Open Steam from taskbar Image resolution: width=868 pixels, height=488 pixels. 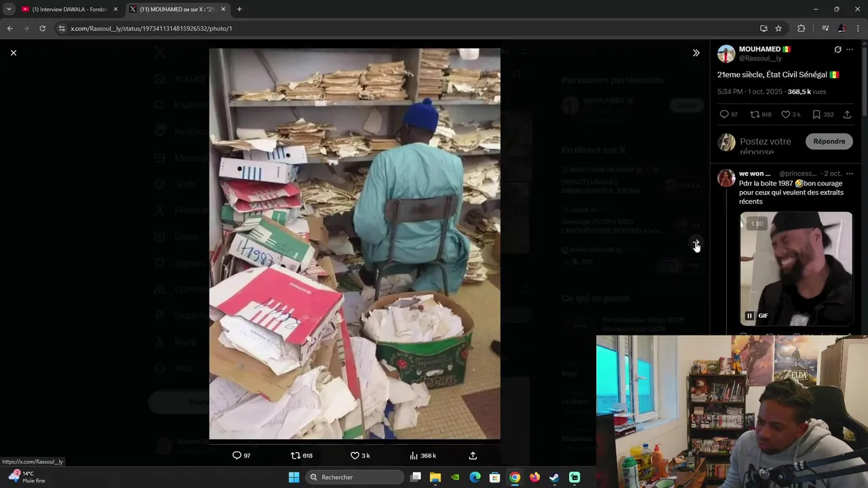click(554, 477)
